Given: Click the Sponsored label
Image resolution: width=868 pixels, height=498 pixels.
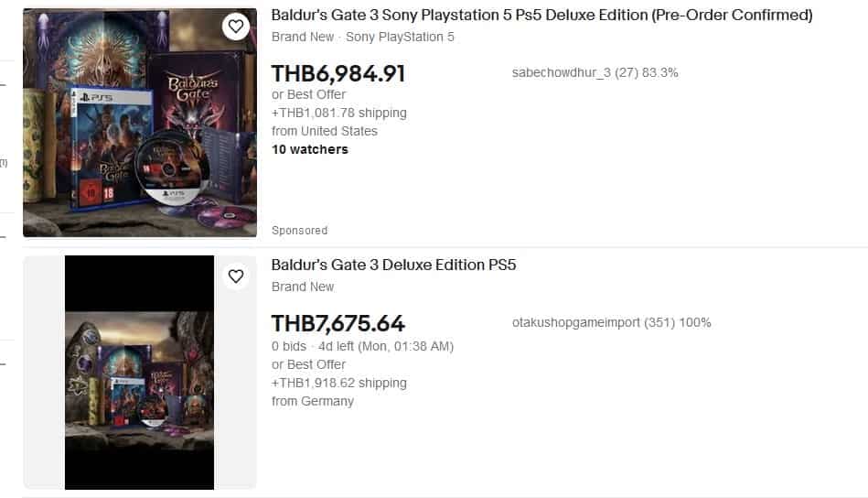Looking at the screenshot, I should coord(299,231).
